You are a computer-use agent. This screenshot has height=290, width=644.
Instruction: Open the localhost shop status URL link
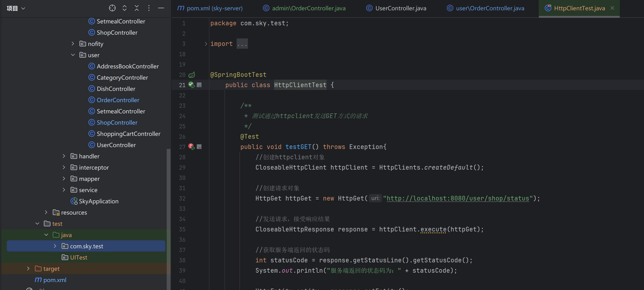click(x=458, y=198)
